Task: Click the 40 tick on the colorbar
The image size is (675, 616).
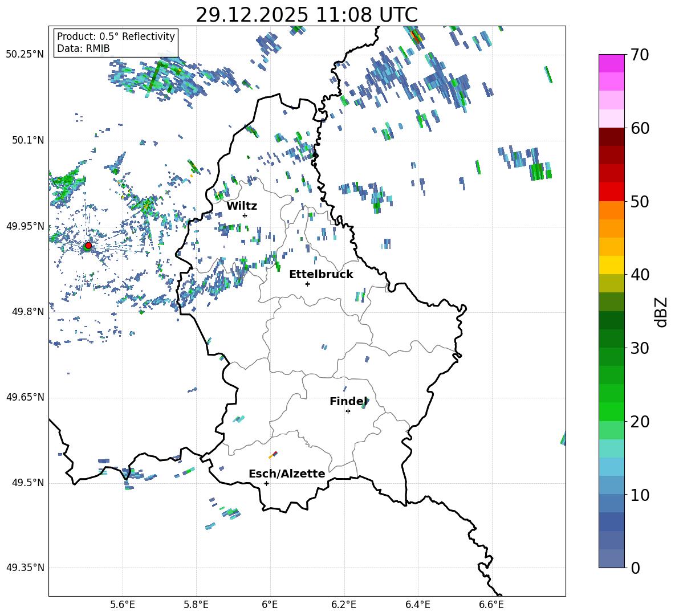Action: (x=640, y=275)
